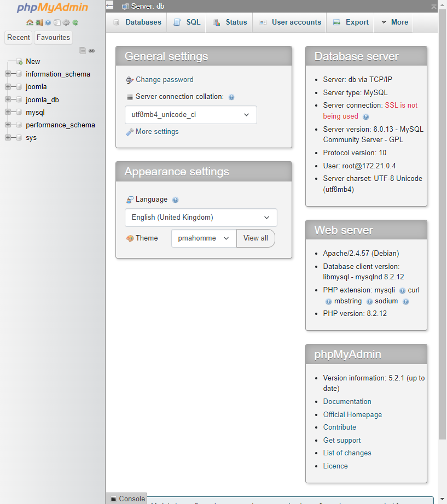Screen dimensions: 447x504
Task: Click Apache/2.4.57 (Debian) text
Action: pos(361,253)
